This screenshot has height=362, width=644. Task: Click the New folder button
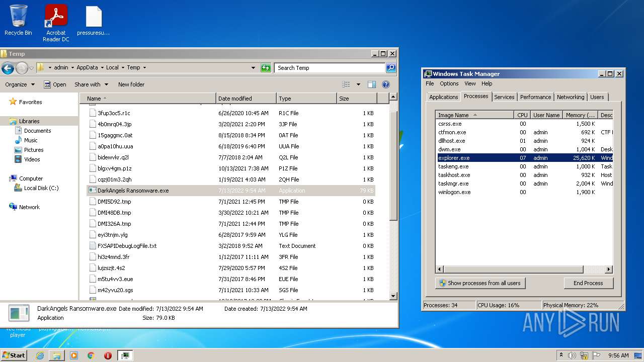131,84
